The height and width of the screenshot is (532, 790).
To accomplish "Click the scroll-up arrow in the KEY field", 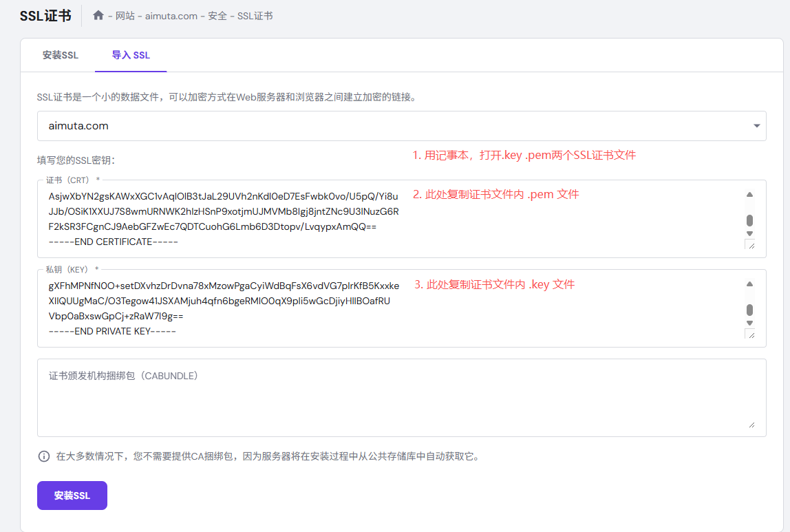I will click(750, 282).
